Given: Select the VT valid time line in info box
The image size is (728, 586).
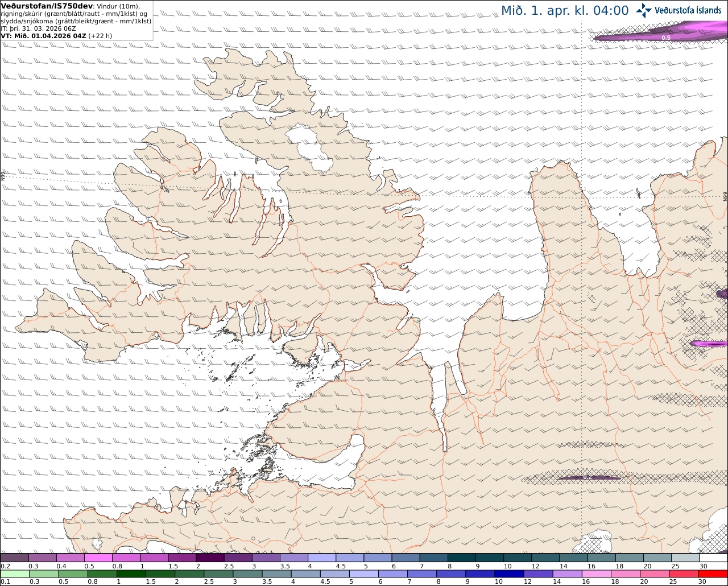Looking at the screenshot, I should point(56,35).
